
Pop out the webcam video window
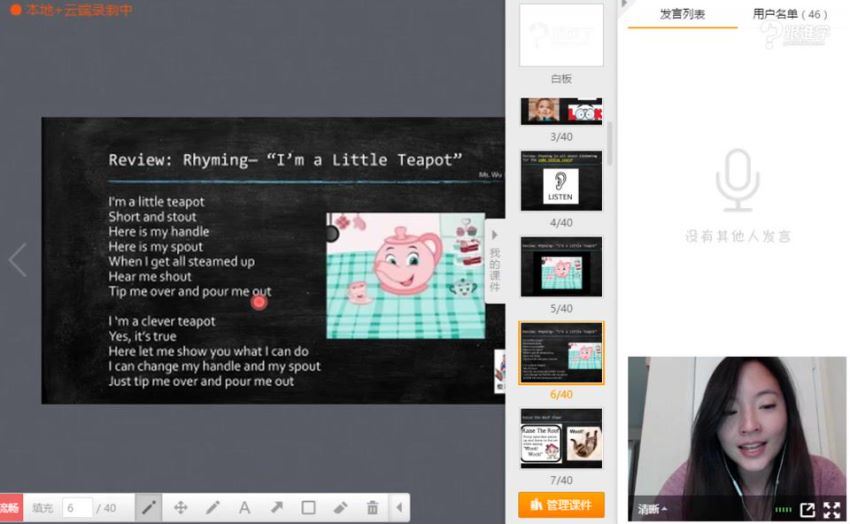807,509
